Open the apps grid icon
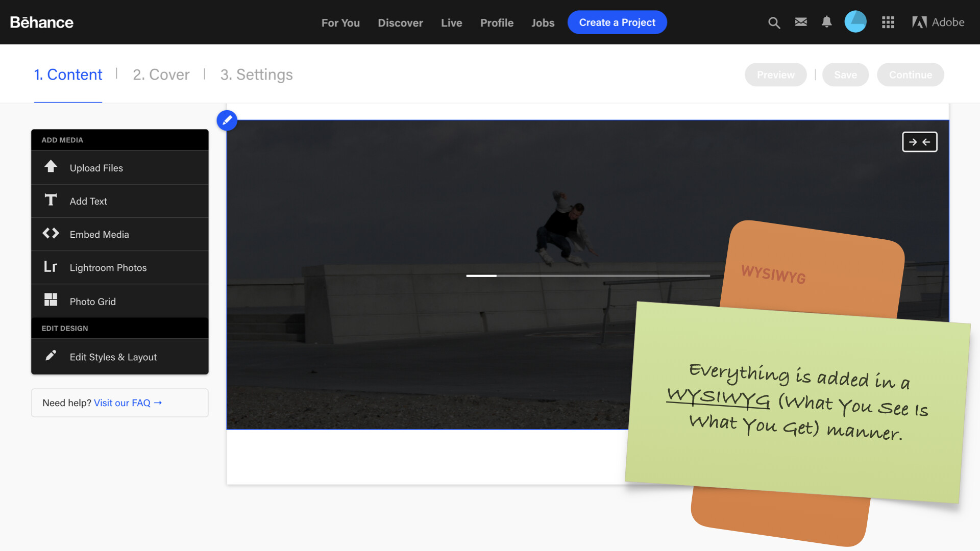 click(888, 22)
